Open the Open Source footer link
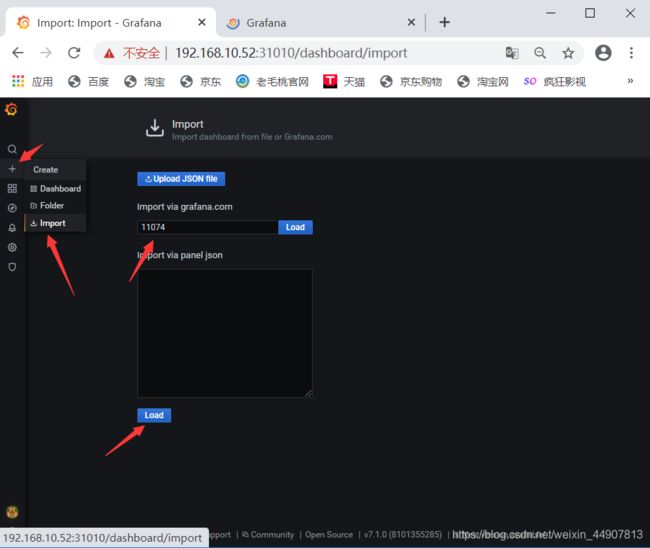Screen dimensions: 650x548 329,535
